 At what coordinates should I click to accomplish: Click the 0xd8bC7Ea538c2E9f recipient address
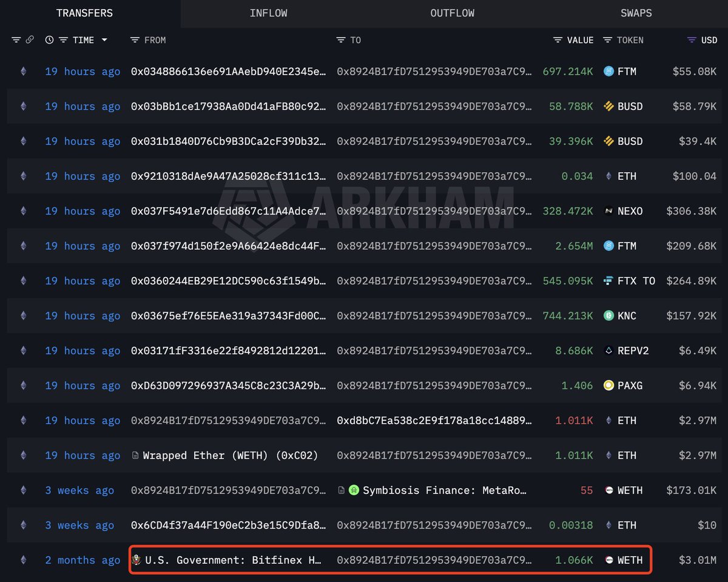(434, 421)
